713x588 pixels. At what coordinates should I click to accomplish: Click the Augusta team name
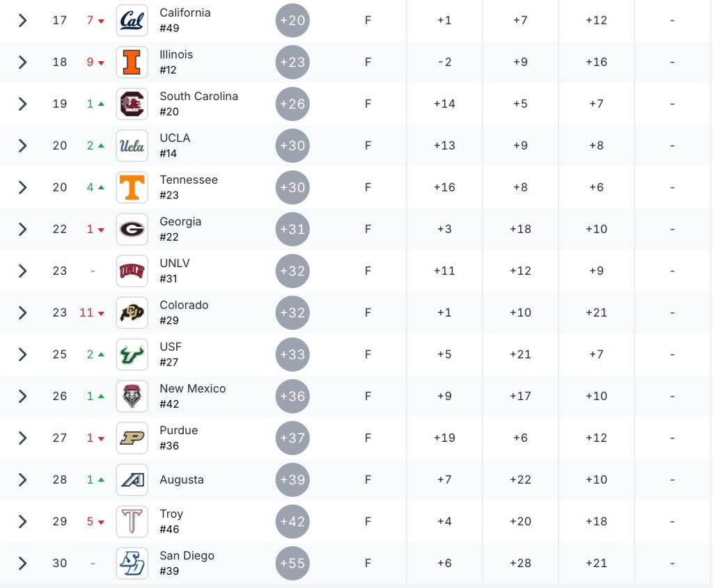click(182, 479)
